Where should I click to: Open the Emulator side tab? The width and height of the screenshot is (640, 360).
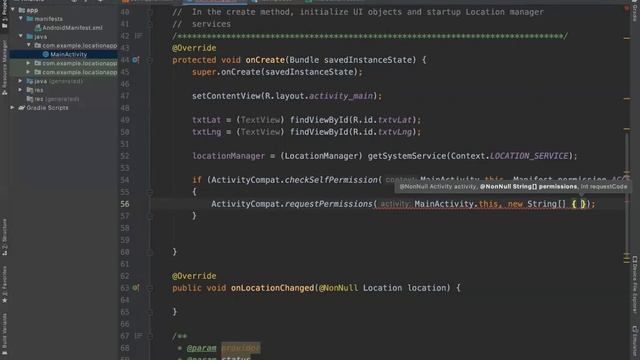(x=635, y=342)
